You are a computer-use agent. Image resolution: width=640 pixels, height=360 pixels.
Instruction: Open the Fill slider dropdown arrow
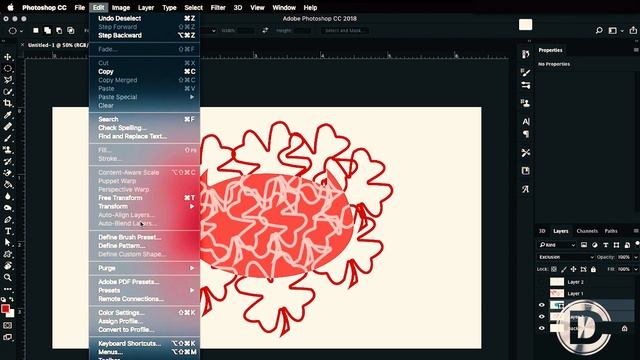(636, 269)
